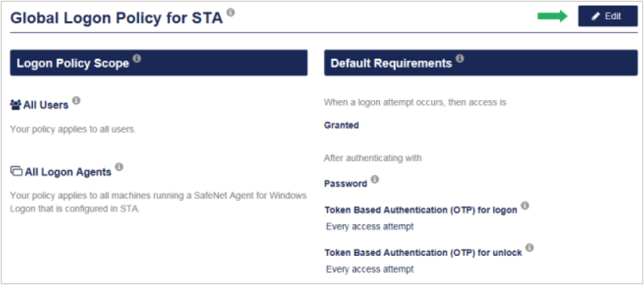Click the users group icon
This screenshot has height=285, width=644.
(x=16, y=105)
